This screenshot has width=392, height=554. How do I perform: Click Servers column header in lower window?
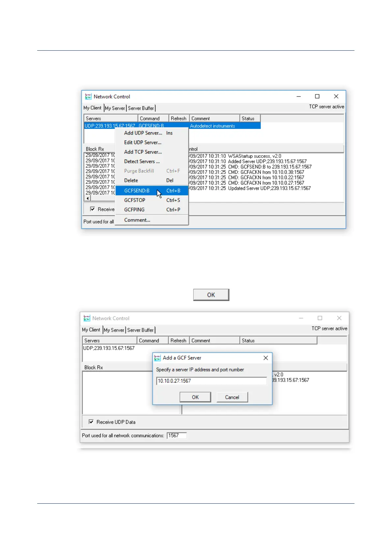(x=110, y=340)
